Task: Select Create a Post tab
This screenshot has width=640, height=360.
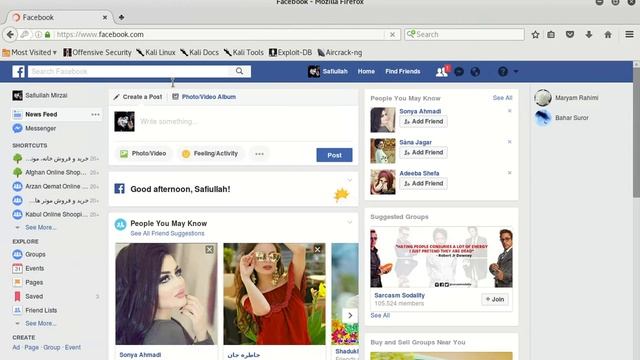Action: click(x=138, y=97)
